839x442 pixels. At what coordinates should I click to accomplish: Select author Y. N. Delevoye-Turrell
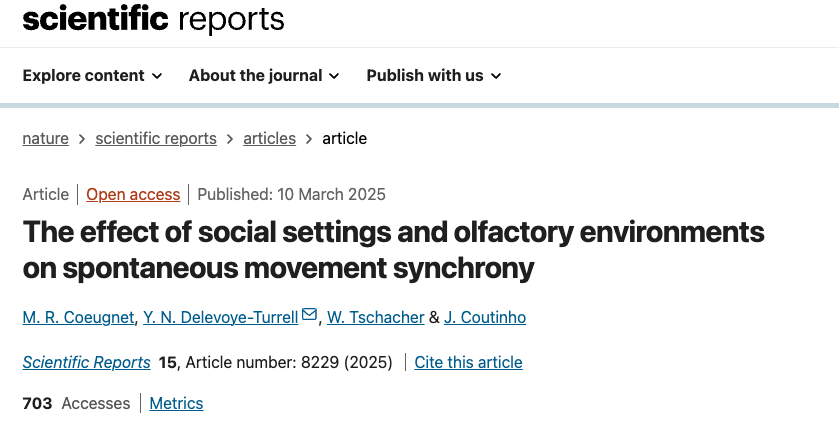[x=220, y=317]
